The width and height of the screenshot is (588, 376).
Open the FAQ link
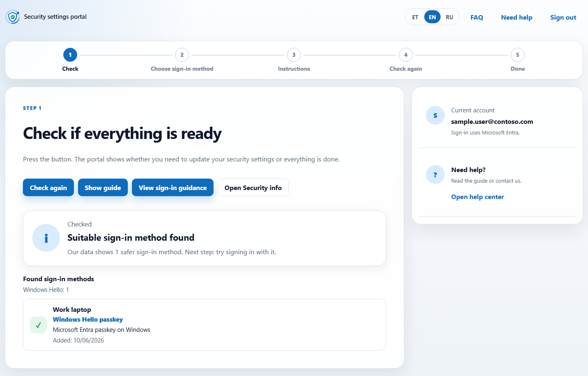pyautogui.click(x=477, y=17)
